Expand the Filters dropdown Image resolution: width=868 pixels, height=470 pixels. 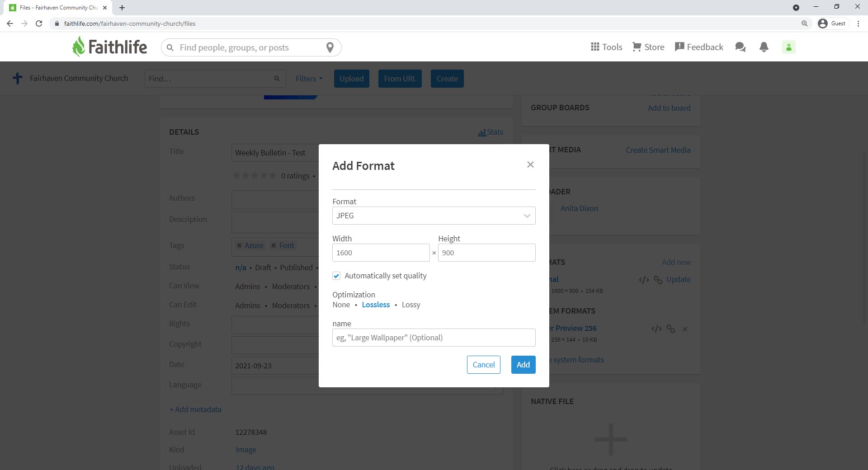point(309,79)
